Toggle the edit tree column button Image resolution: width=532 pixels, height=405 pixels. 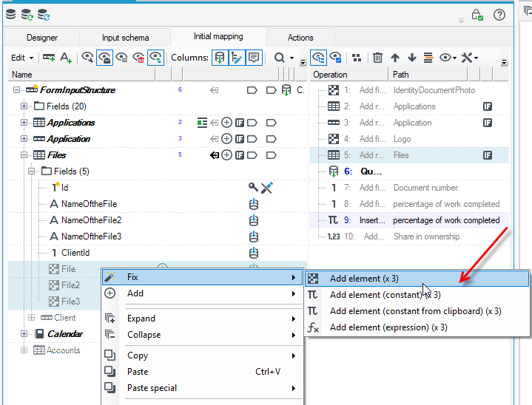click(237, 58)
